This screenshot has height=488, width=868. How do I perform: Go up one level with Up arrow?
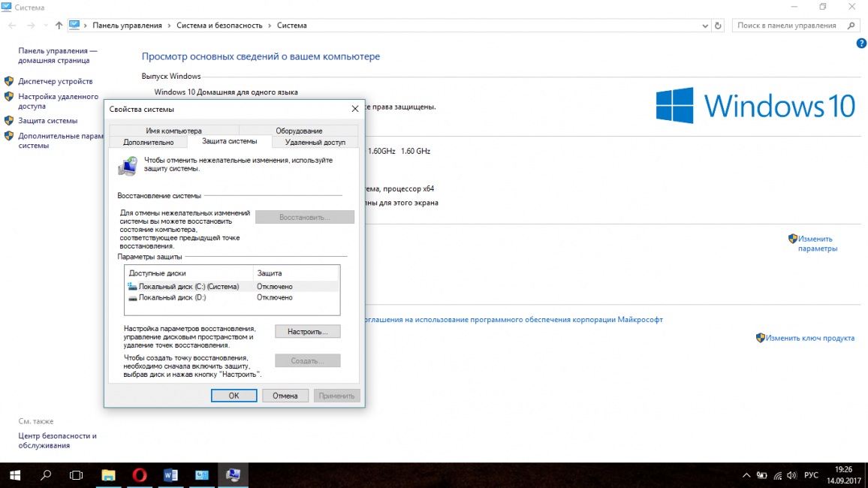(x=59, y=26)
